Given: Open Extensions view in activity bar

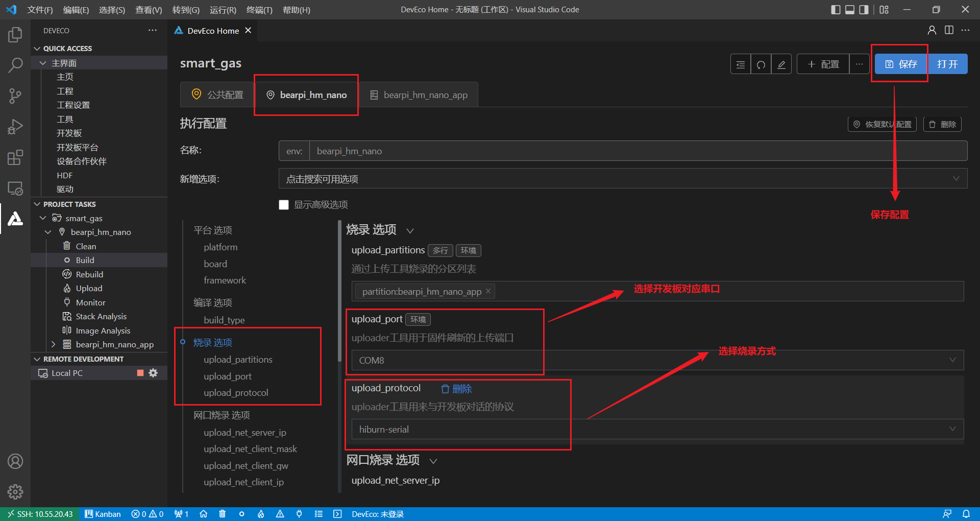Looking at the screenshot, I should click(15, 157).
